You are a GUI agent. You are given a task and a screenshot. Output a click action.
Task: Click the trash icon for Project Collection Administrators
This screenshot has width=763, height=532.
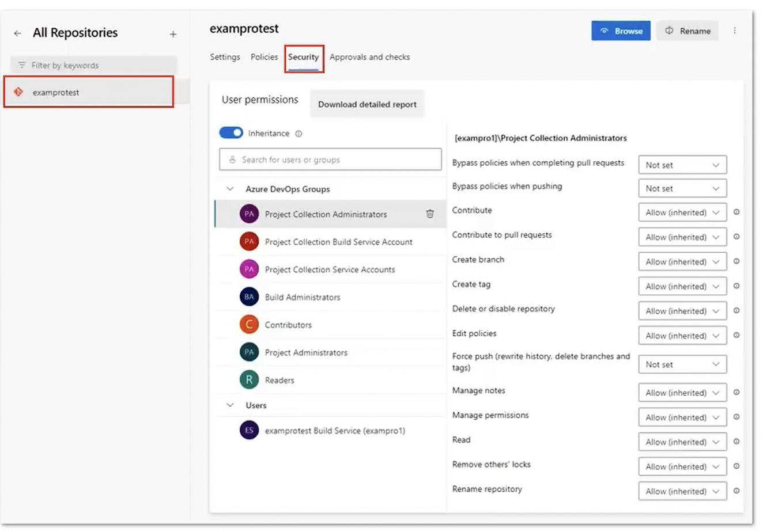[430, 214]
